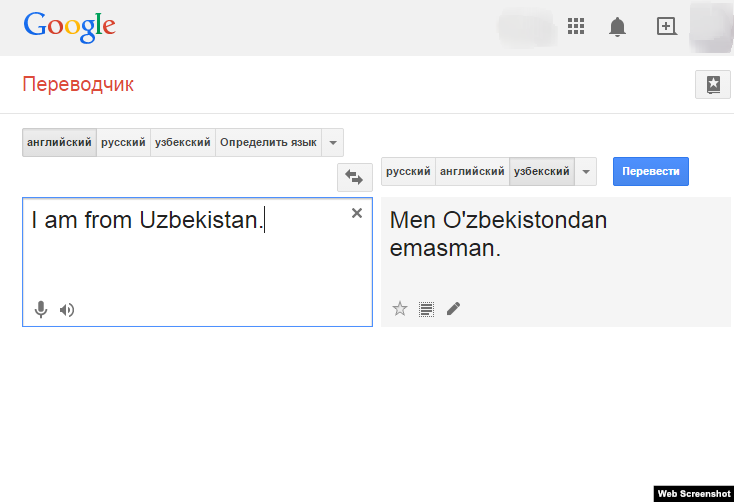Click the microphone voice input icon
The image size is (734, 502).
tap(41, 310)
